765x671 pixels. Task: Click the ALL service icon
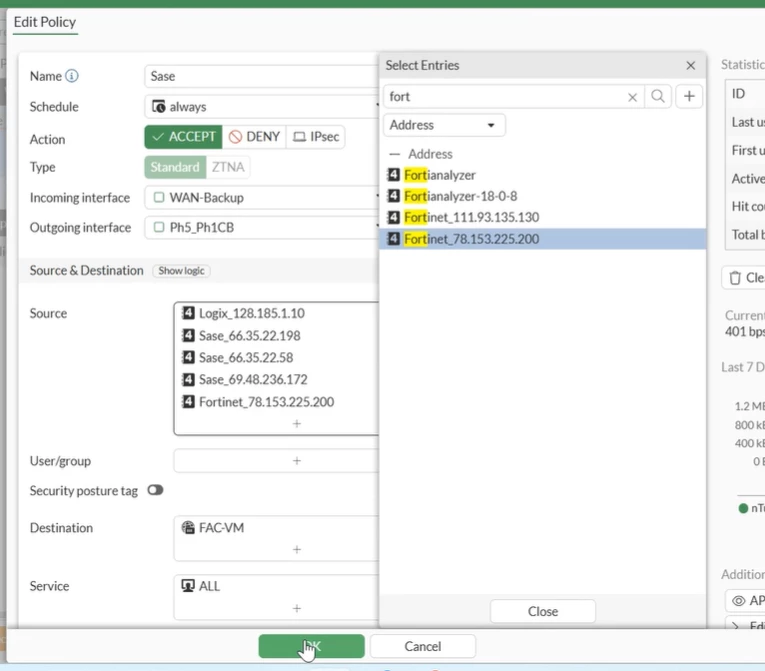click(x=188, y=586)
